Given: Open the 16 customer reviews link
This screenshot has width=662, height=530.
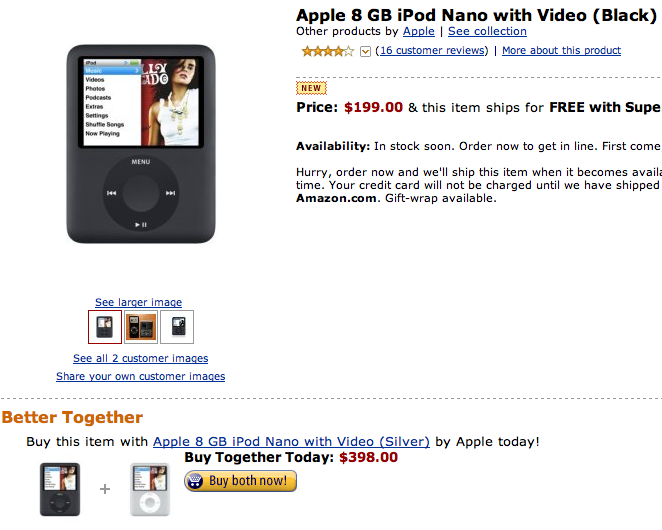Looking at the screenshot, I should (x=433, y=50).
